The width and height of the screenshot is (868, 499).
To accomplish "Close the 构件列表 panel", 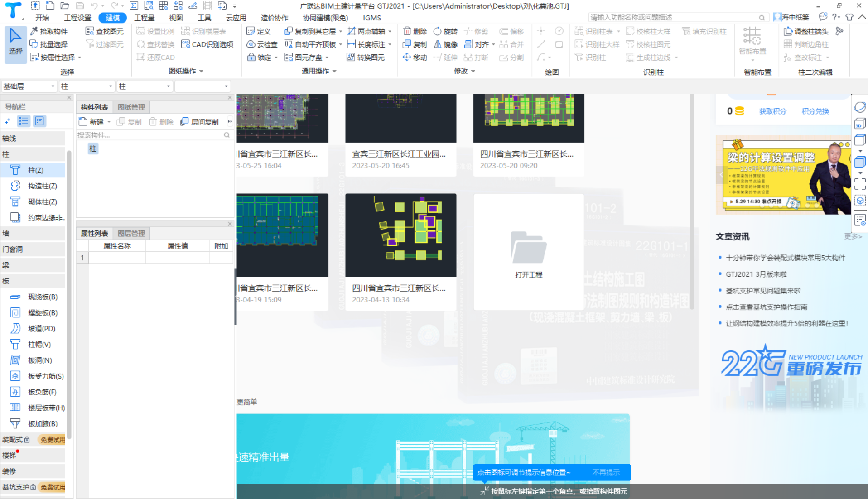I will point(230,98).
